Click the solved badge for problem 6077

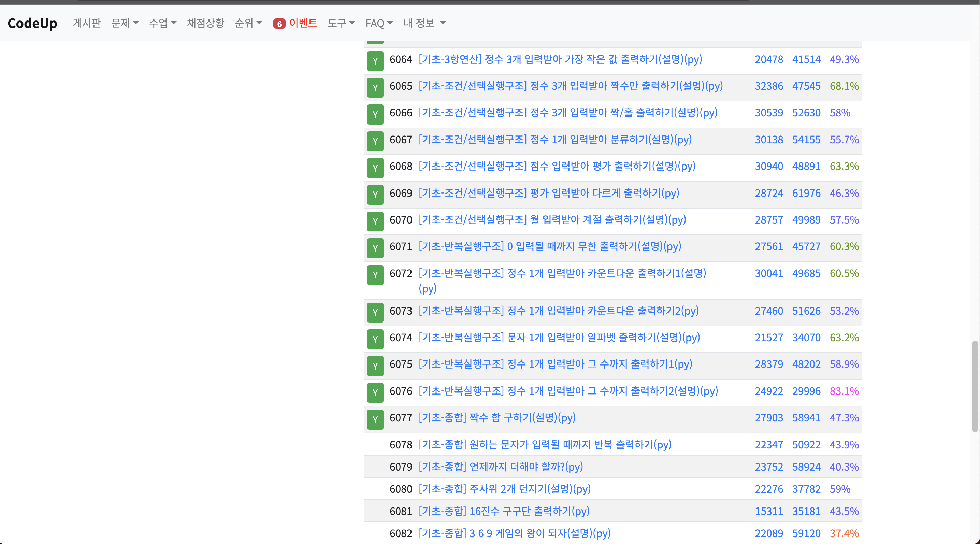pos(375,419)
